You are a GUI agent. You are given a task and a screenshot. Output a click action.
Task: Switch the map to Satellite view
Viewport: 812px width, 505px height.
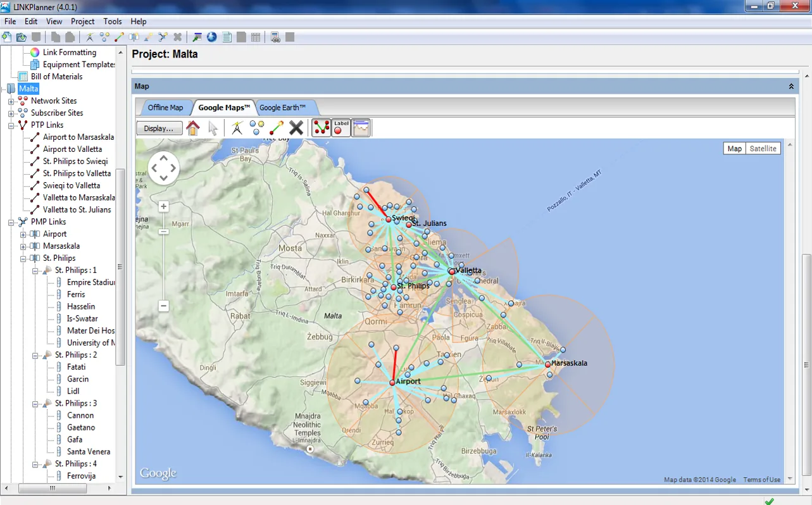[x=763, y=149]
